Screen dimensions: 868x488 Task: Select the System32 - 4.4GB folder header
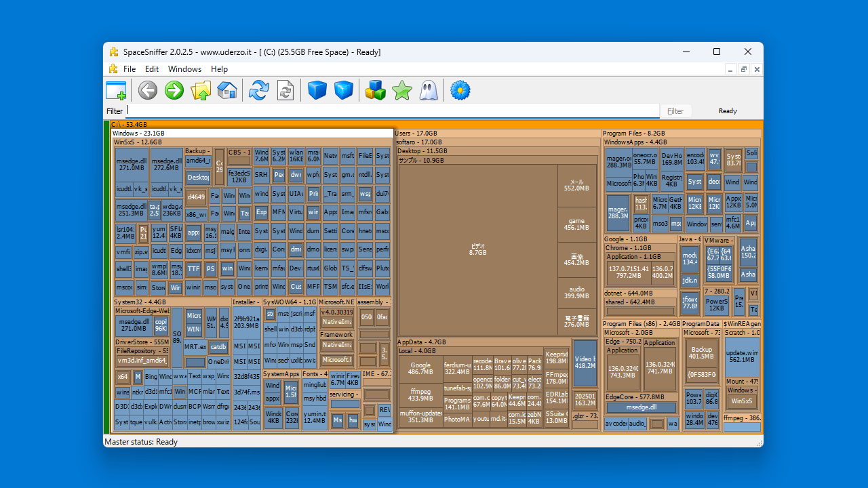click(x=172, y=302)
